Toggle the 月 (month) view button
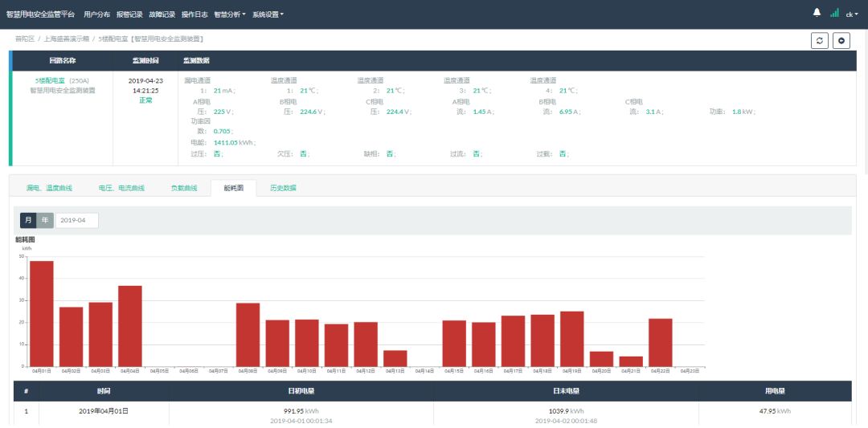This screenshot has height=428, width=868. tap(28, 220)
